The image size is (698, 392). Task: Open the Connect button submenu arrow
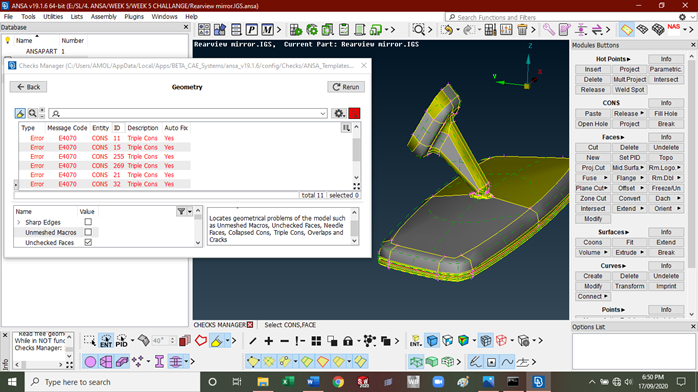coord(606,296)
